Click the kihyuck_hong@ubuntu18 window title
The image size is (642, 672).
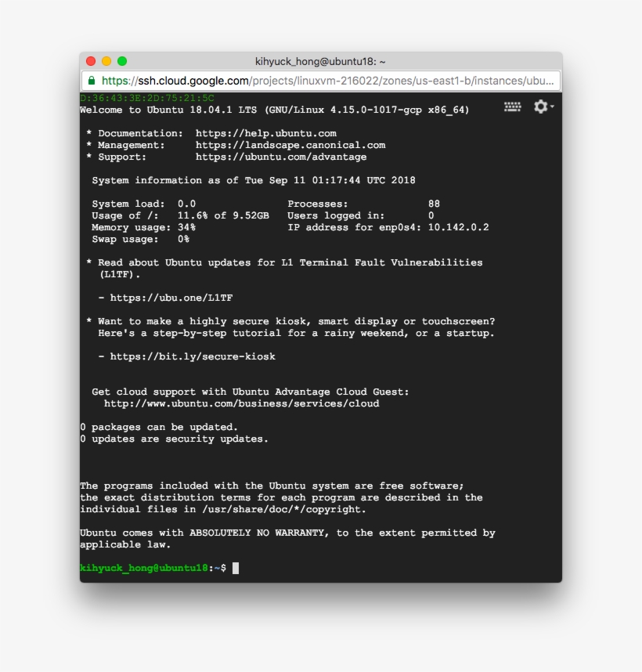[x=321, y=60]
